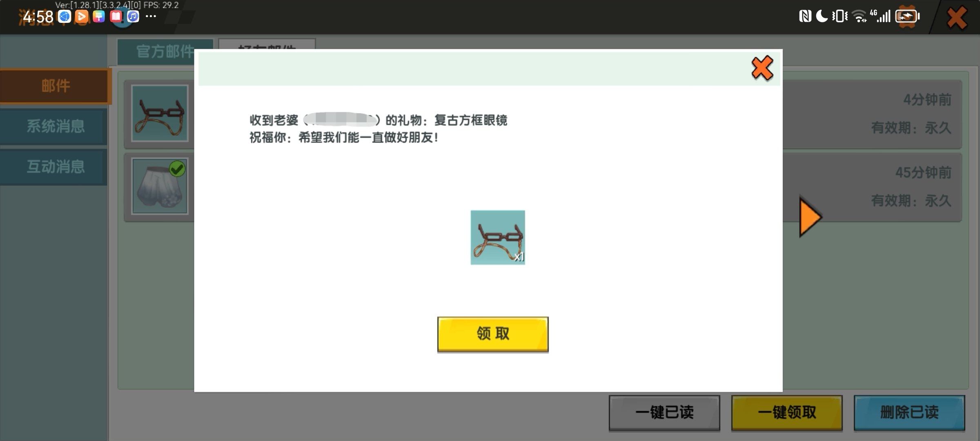Tap the battery charging status icon
The width and height of the screenshot is (980, 441).
[907, 16]
